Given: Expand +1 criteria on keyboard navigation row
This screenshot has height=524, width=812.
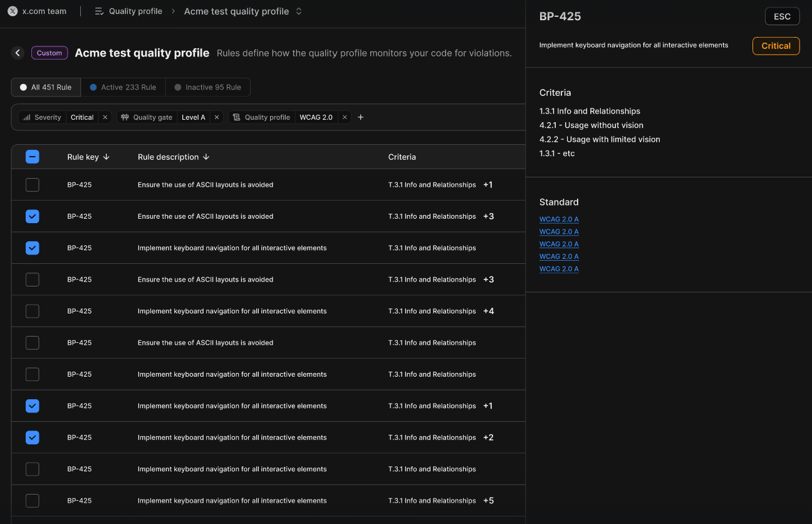Looking at the screenshot, I should (x=488, y=406).
